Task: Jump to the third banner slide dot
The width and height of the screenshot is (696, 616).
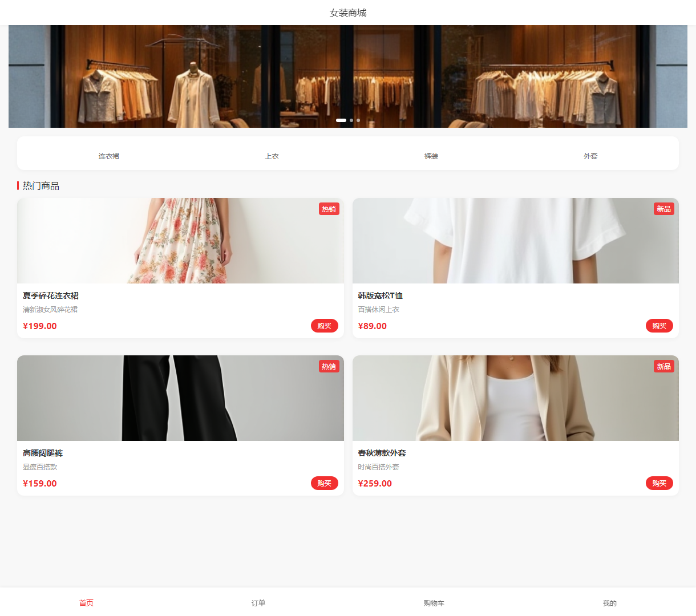Action: tap(358, 120)
